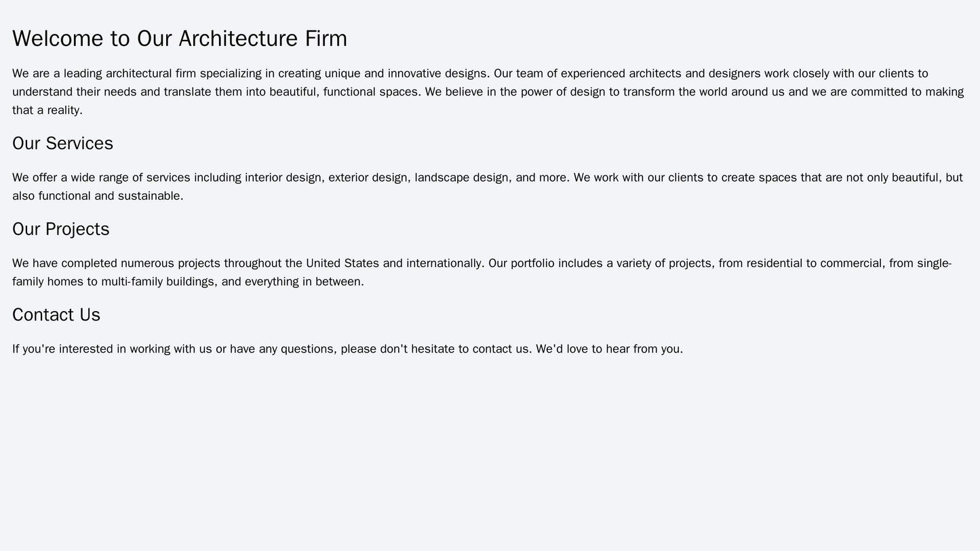980x551 pixels.
Task: Click the projects paragraph starting 'We have completed'
Action: click(x=482, y=272)
